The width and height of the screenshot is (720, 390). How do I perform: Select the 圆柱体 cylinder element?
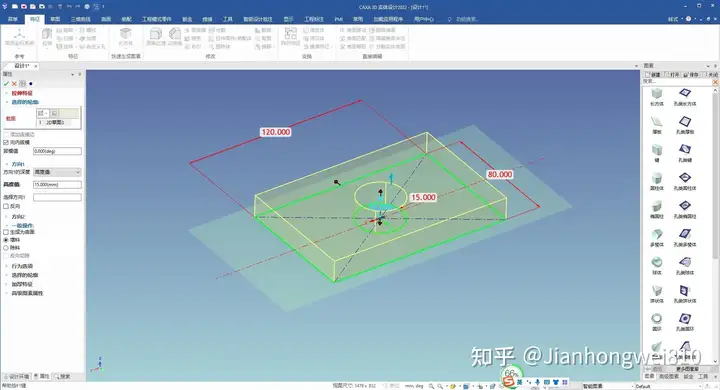click(657, 181)
